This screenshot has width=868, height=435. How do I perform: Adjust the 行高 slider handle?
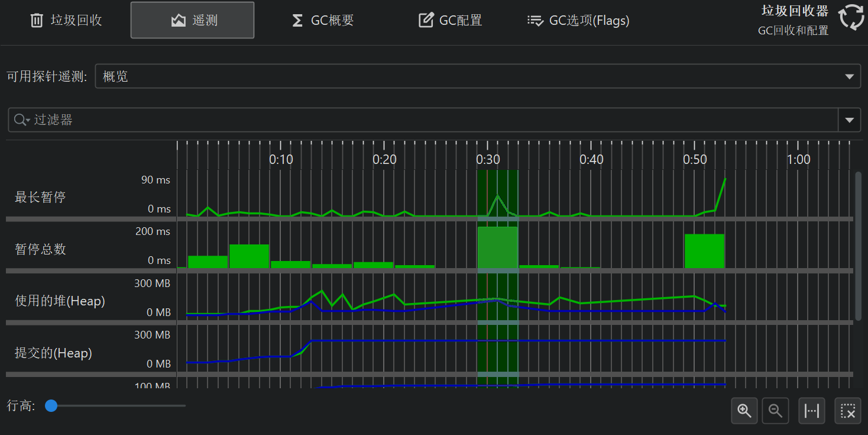(x=51, y=405)
